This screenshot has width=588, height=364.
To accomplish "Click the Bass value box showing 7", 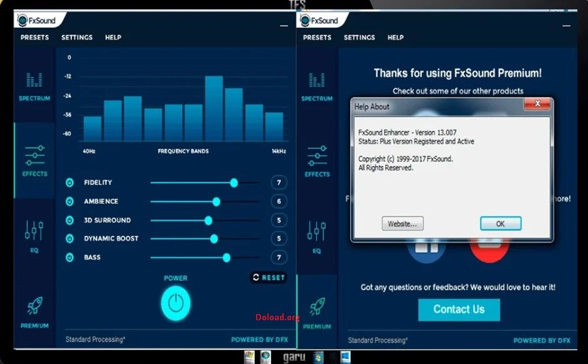I will (x=279, y=257).
